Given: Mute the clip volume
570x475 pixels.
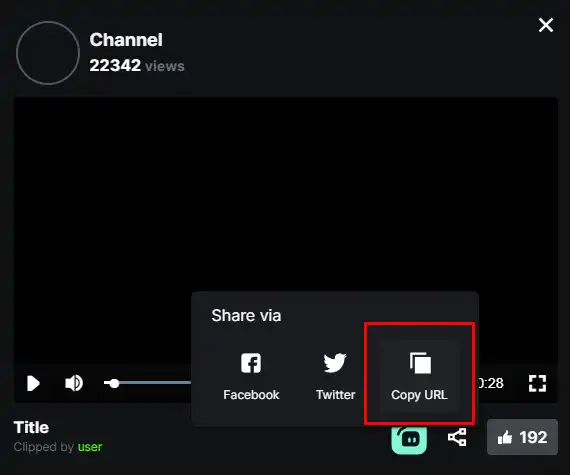Looking at the screenshot, I should point(74,383).
